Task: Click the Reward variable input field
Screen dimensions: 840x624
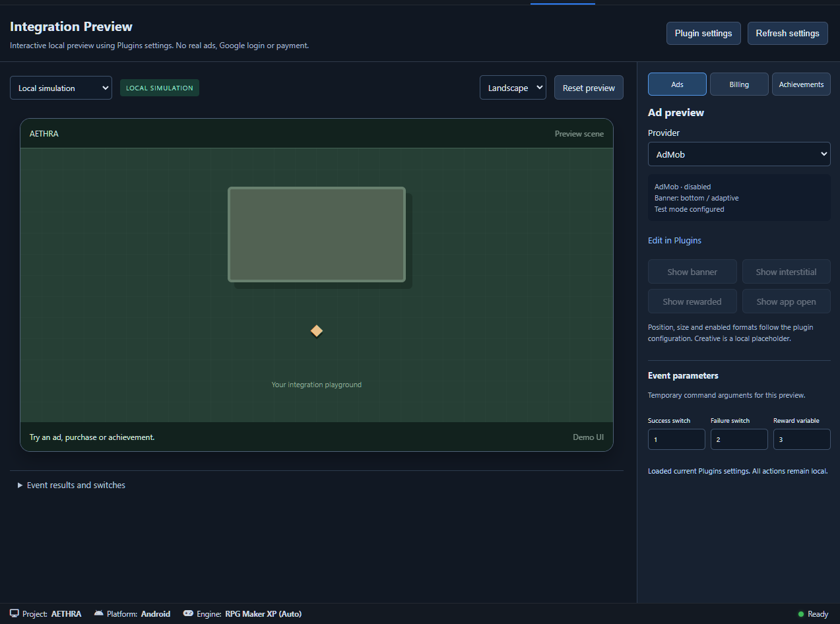Action: tap(802, 439)
